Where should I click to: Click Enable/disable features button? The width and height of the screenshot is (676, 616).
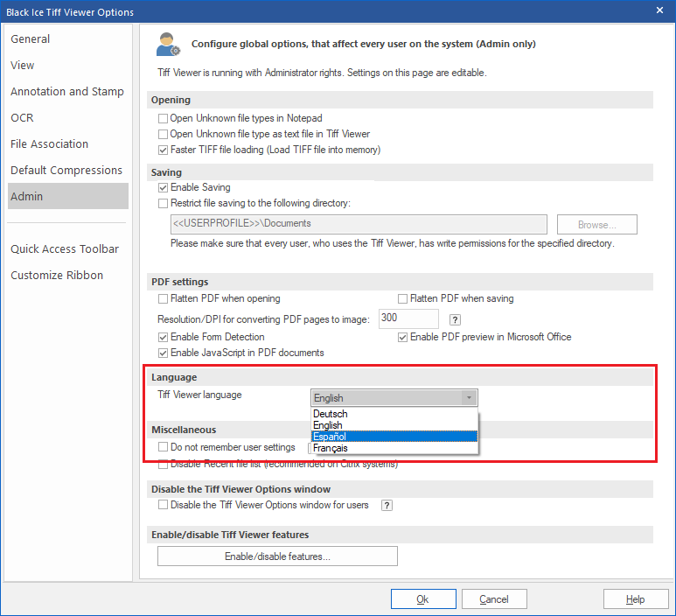(x=277, y=556)
